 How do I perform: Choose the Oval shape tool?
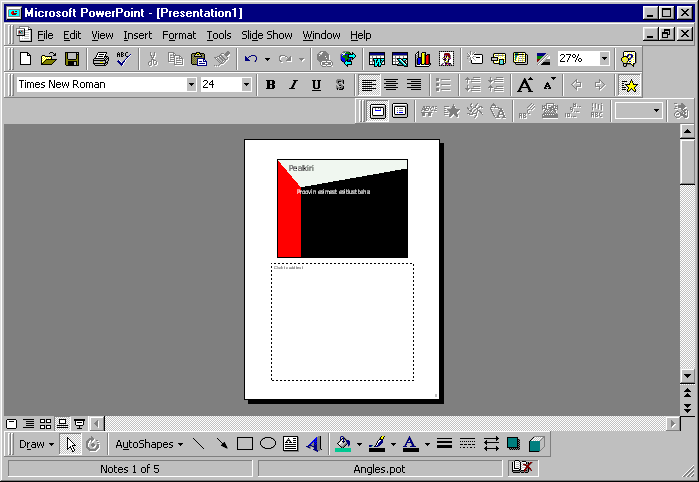click(x=268, y=444)
